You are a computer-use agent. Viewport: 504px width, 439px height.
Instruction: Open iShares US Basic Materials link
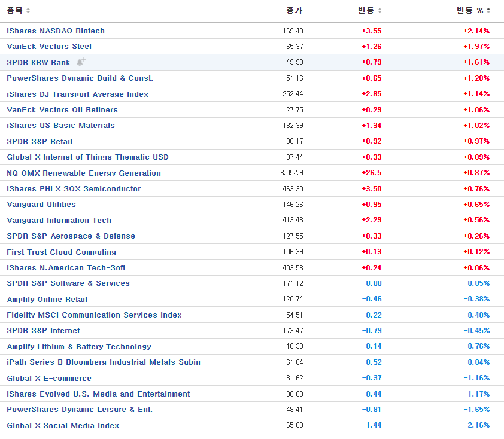(60, 126)
